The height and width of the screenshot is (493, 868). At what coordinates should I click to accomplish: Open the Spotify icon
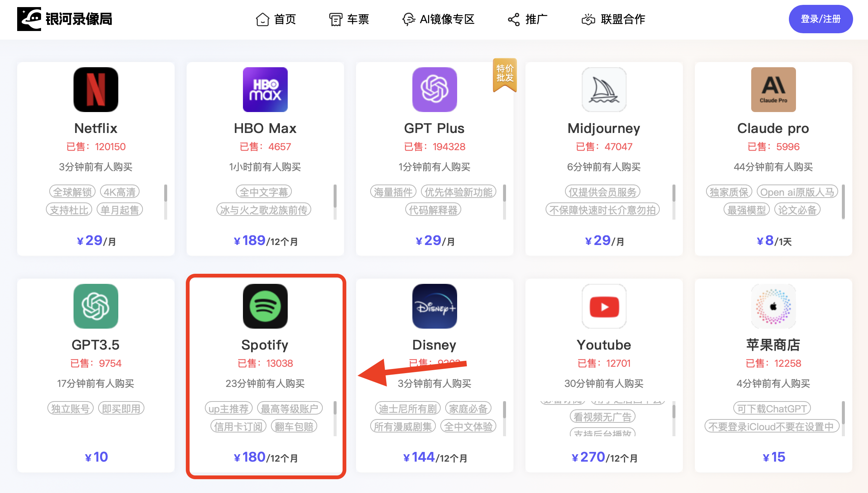click(x=265, y=306)
